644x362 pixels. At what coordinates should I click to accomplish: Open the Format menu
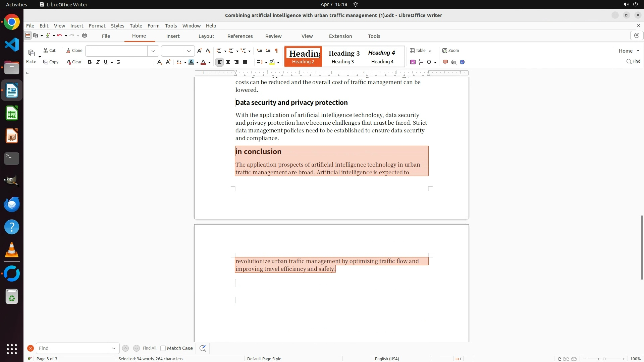pos(97,26)
